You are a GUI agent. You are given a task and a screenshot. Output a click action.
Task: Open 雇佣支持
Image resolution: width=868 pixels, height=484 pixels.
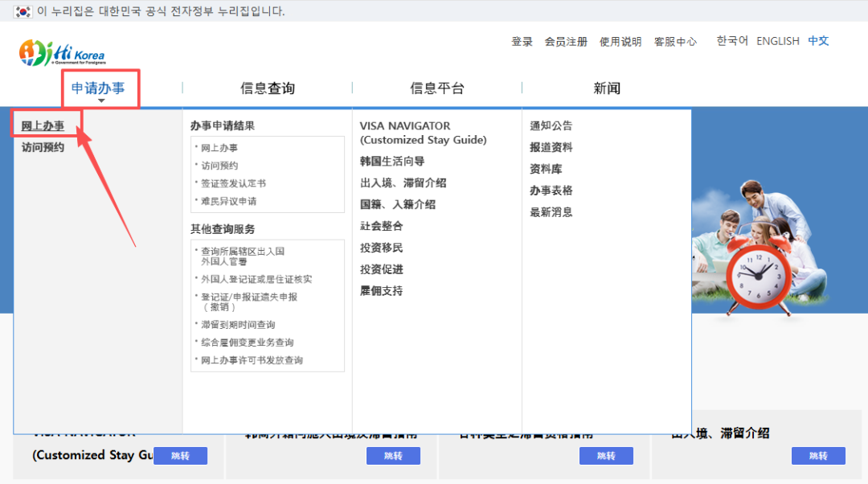[382, 291]
